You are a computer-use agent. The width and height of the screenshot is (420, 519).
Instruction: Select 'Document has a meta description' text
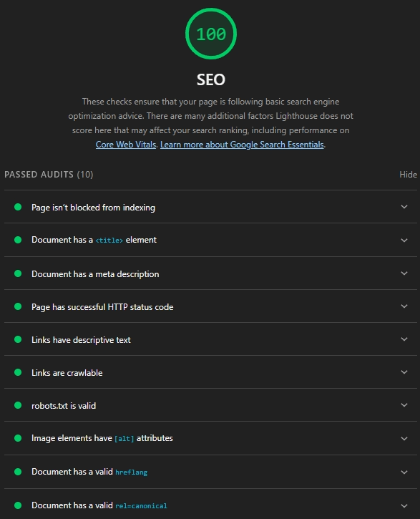(x=95, y=274)
